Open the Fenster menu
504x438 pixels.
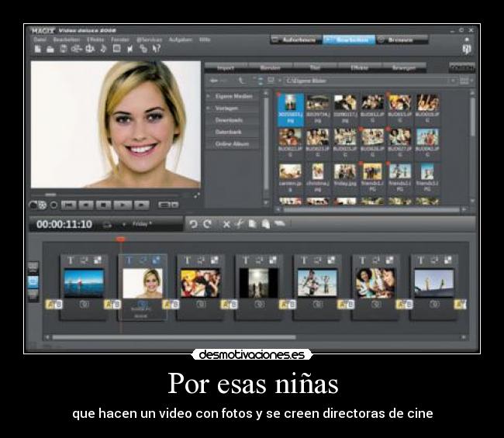[120, 40]
